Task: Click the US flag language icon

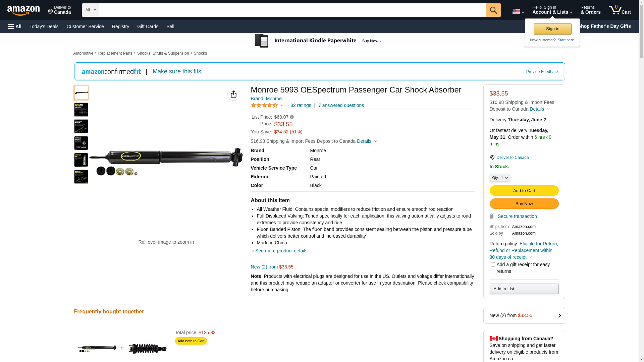Action: (x=518, y=11)
